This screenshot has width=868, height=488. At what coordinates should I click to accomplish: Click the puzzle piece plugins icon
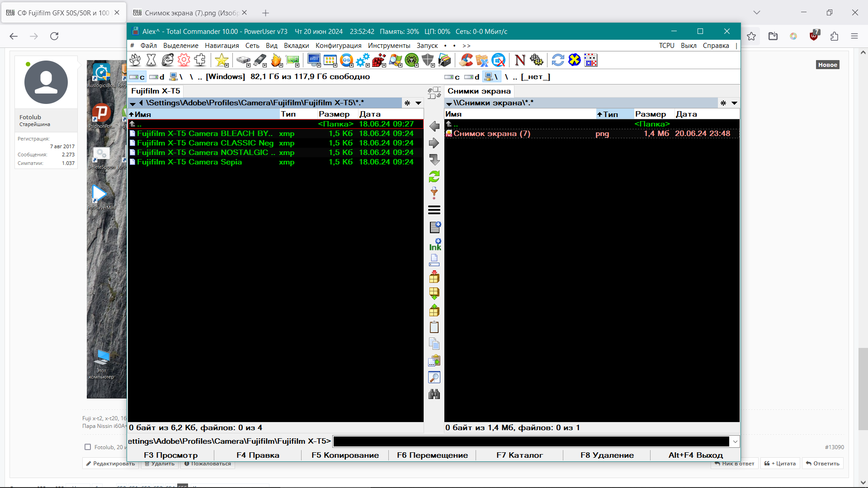coord(200,60)
